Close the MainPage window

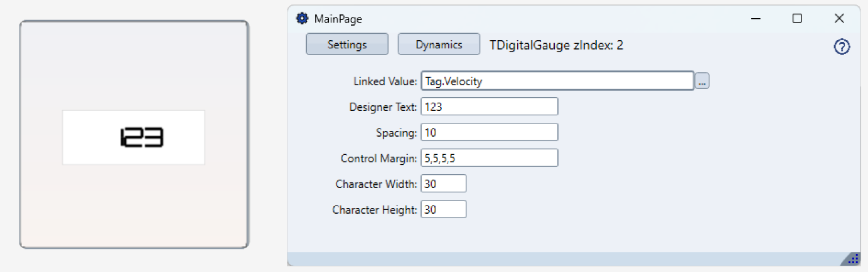tap(839, 19)
